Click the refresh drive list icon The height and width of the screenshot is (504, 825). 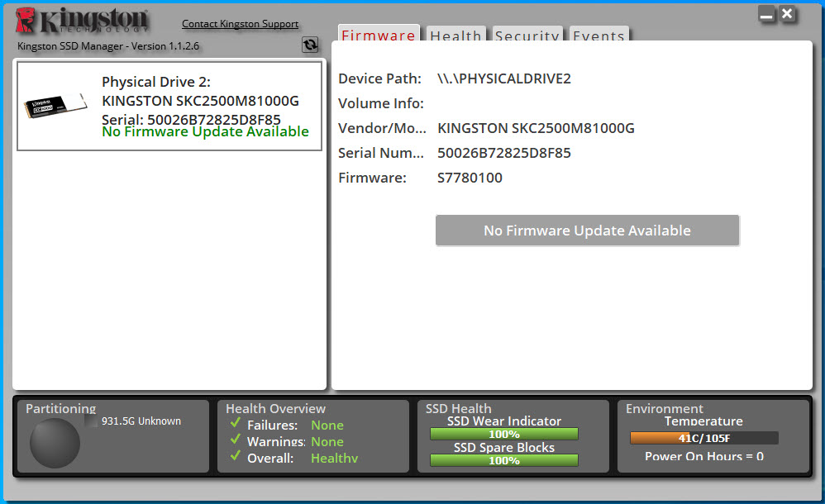point(310,45)
